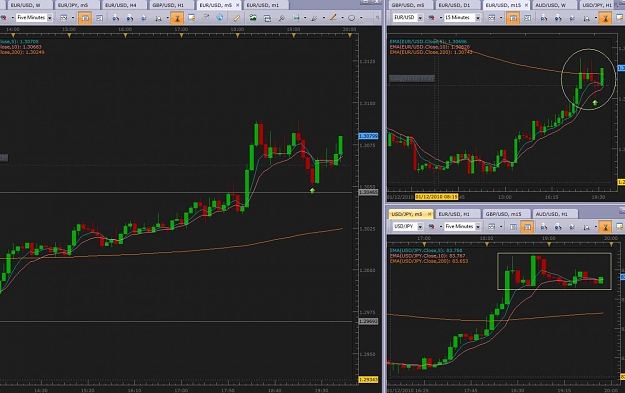Toggle the highlighted chart mode button in left toolbar

coord(85,18)
